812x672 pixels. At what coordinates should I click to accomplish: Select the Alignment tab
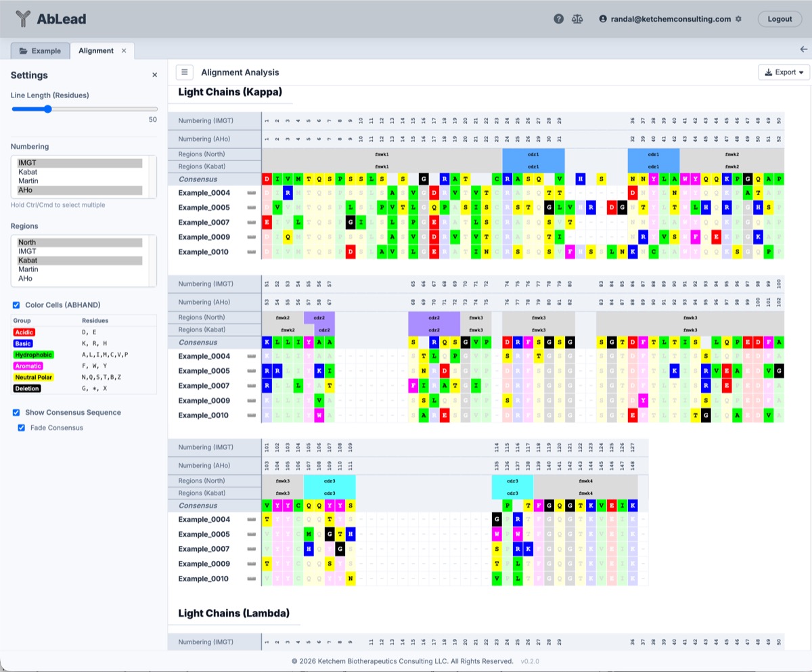click(97, 50)
